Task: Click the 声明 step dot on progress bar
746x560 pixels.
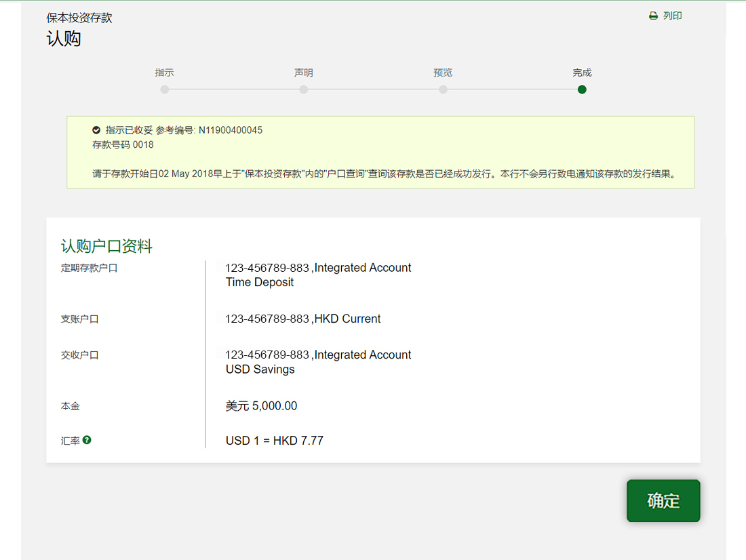Action: tap(304, 89)
